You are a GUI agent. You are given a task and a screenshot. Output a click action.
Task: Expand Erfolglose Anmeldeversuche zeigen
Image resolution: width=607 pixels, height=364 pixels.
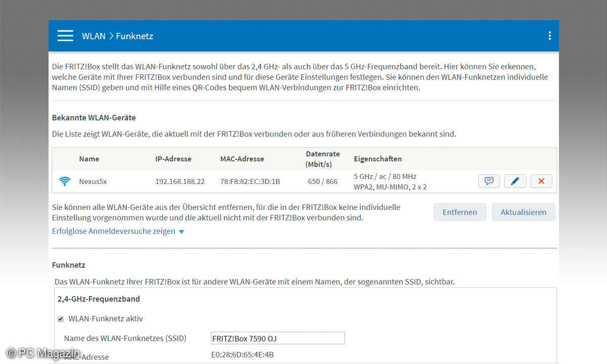point(118,231)
